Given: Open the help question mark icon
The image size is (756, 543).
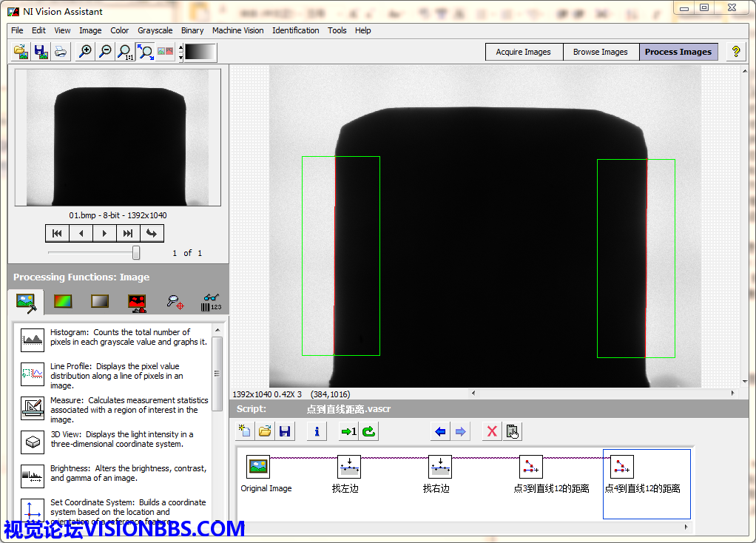Looking at the screenshot, I should 736,52.
